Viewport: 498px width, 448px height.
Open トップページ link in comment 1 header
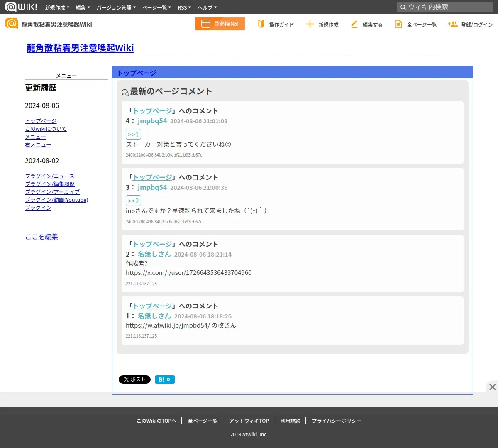(x=152, y=306)
